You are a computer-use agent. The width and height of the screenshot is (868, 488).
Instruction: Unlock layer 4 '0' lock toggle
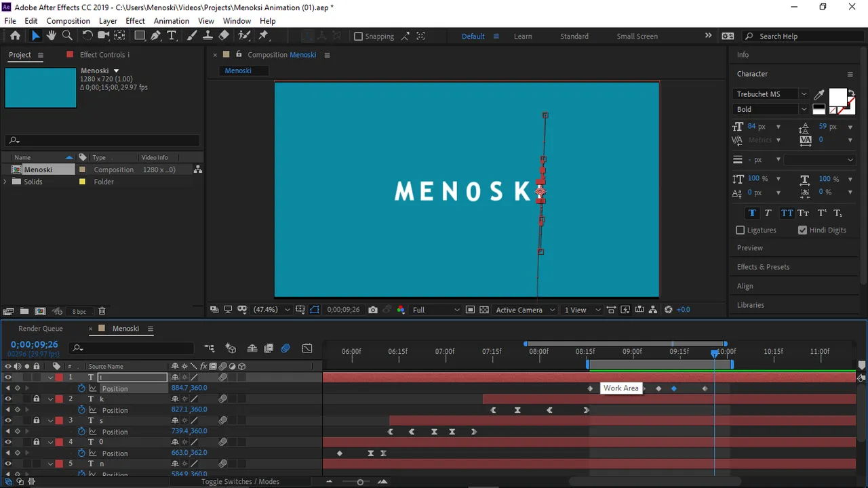point(37,442)
